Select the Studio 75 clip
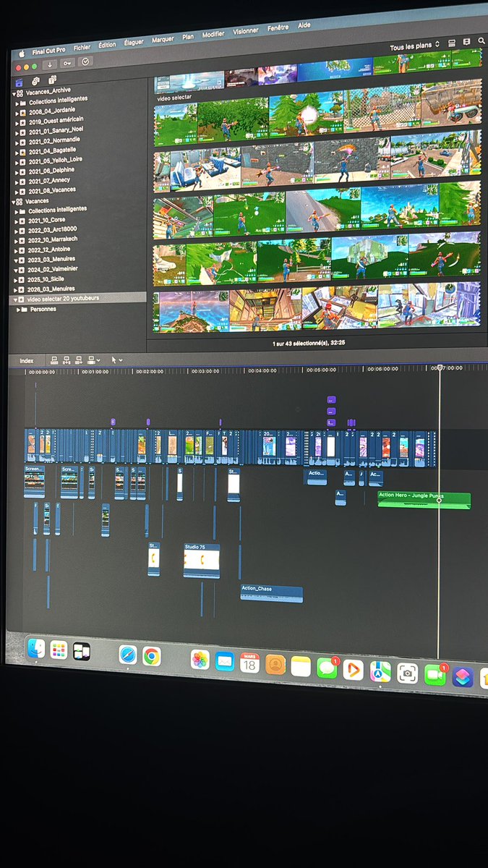The image size is (488, 868). click(202, 560)
